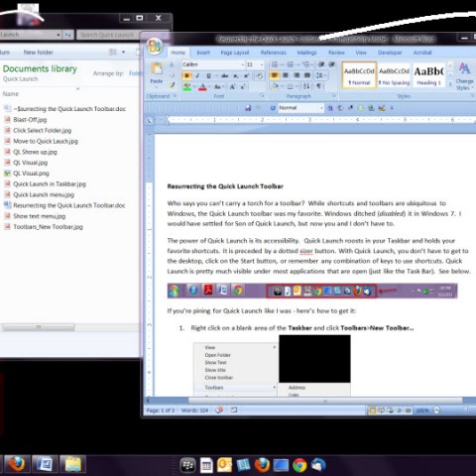Image resolution: width=476 pixels, height=476 pixels.
Task: Apply Subscript formatting
Action: 236,75
